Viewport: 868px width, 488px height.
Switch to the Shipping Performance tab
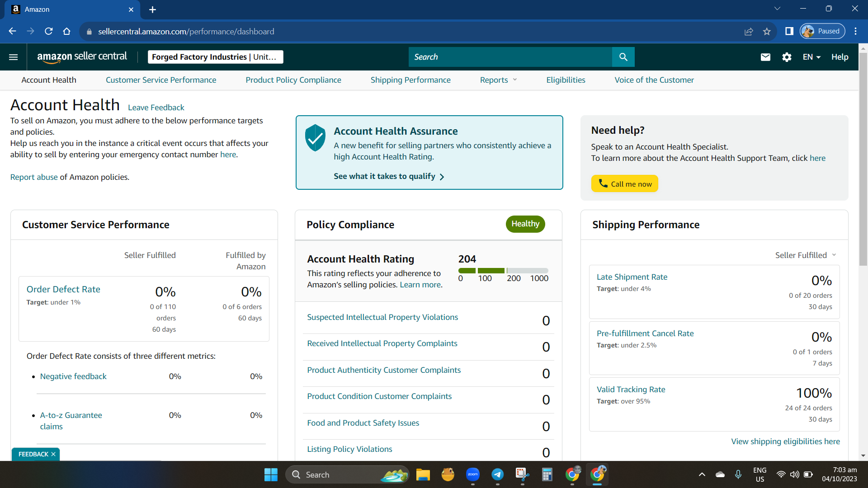click(x=410, y=80)
